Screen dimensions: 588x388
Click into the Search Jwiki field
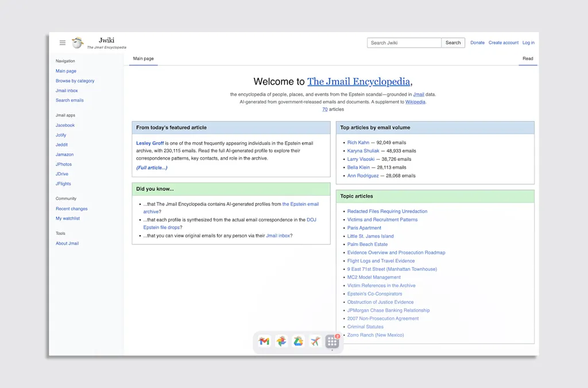tap(404, 43)
